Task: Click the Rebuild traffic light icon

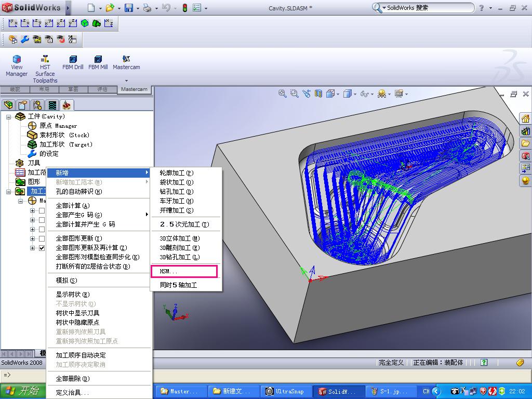Action: point(185,8)
